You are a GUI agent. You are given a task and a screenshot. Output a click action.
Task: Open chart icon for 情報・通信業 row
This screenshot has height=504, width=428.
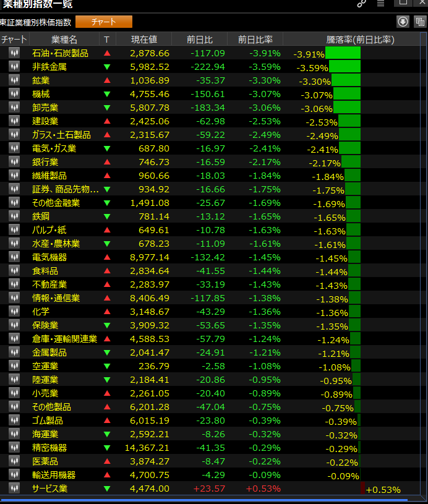pos(14,297)
